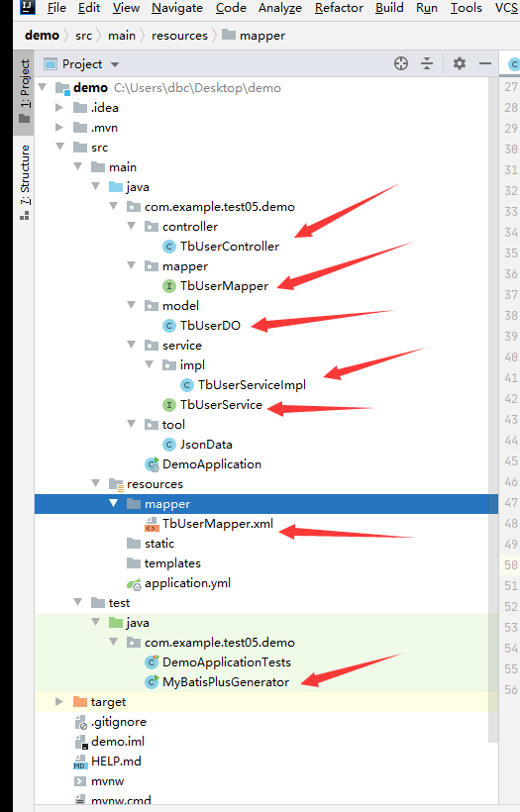520x812 pixels.
Task: Open the Refactor menu
Action: (340, 8)
